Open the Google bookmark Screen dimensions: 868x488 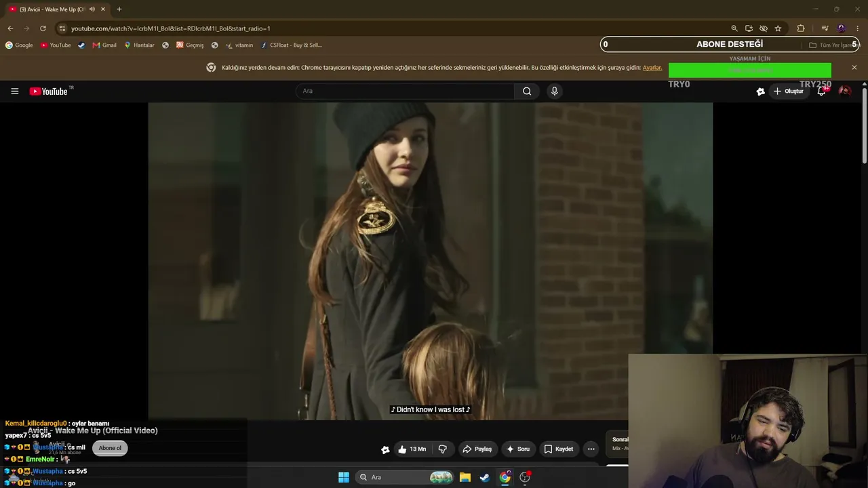pos(19,45)
